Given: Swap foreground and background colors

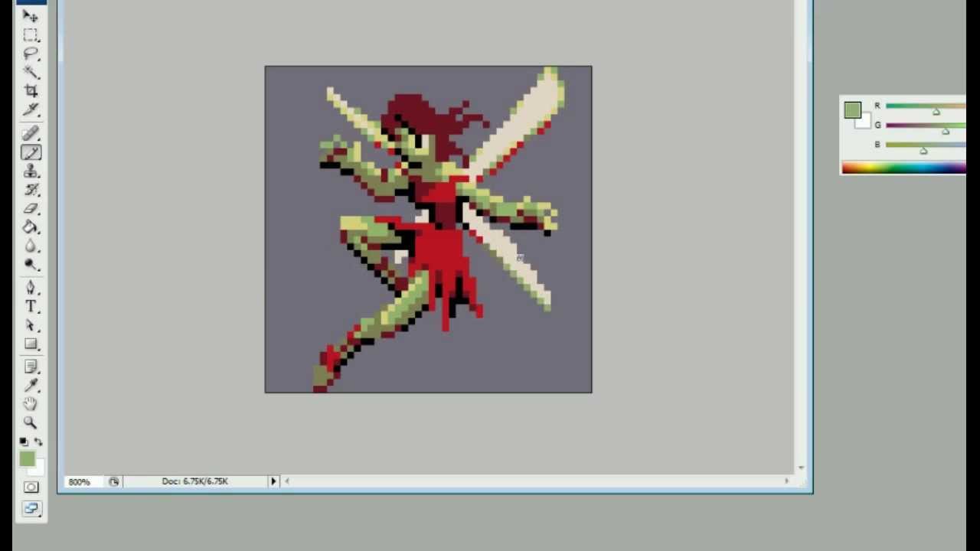Looking at the screenshot, I should pos(38,442).
